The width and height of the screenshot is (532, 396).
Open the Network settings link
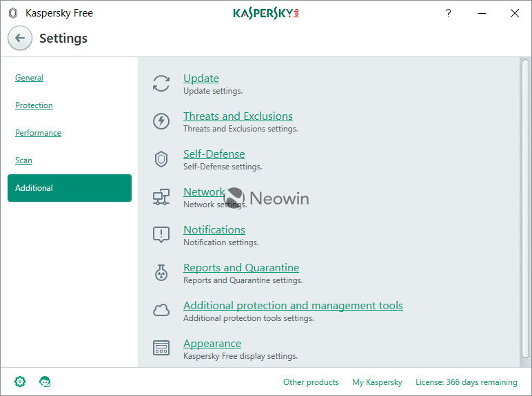(x=204, y=192)
